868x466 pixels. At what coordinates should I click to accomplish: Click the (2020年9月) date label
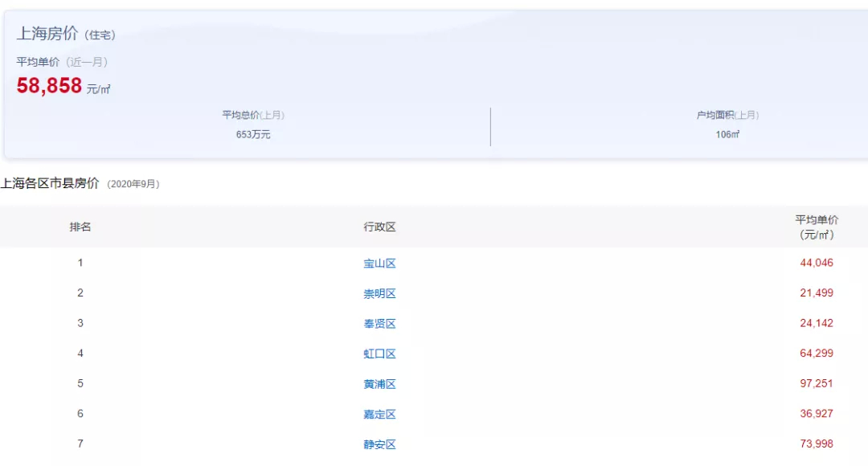coord(133,184)
